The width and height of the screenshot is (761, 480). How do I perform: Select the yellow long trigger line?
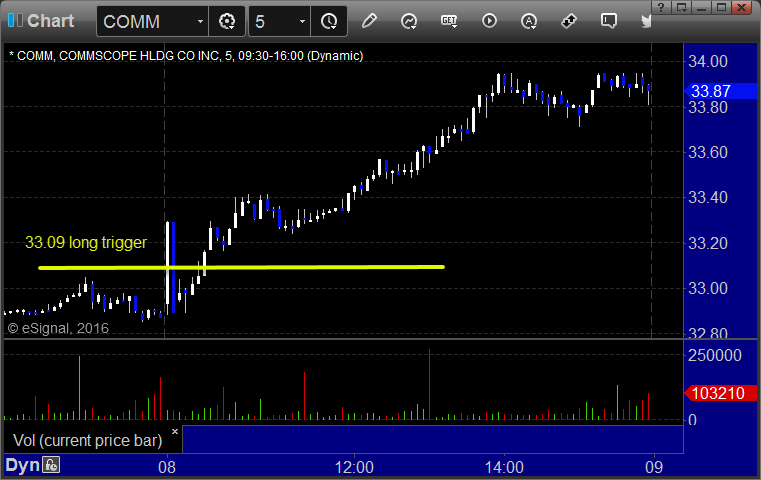pos(241,267)
